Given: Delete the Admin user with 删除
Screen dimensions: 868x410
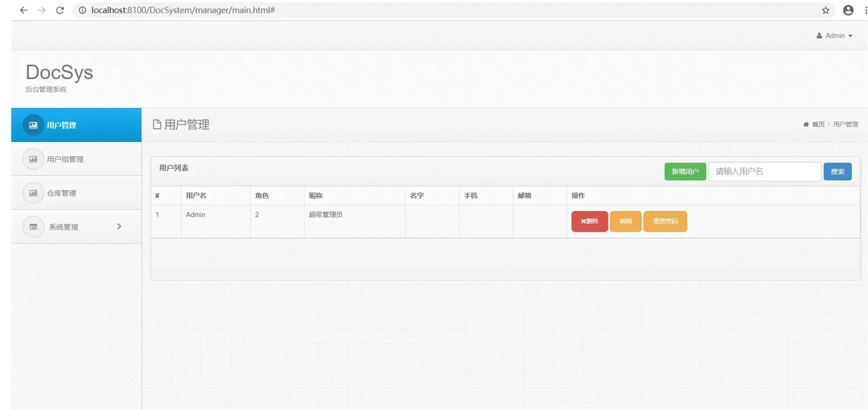Looking at the screenshot, I should coord(590,221).
